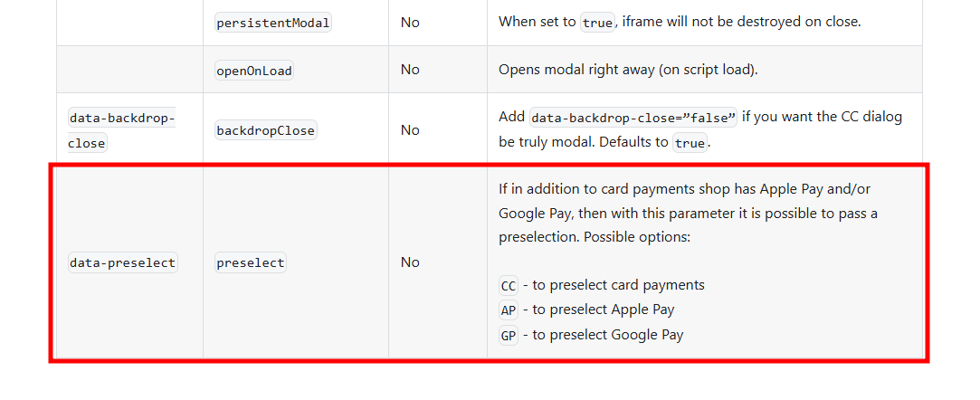
Task: Click 'to preselect card payments' text
Action: click(x=619, y=285)
